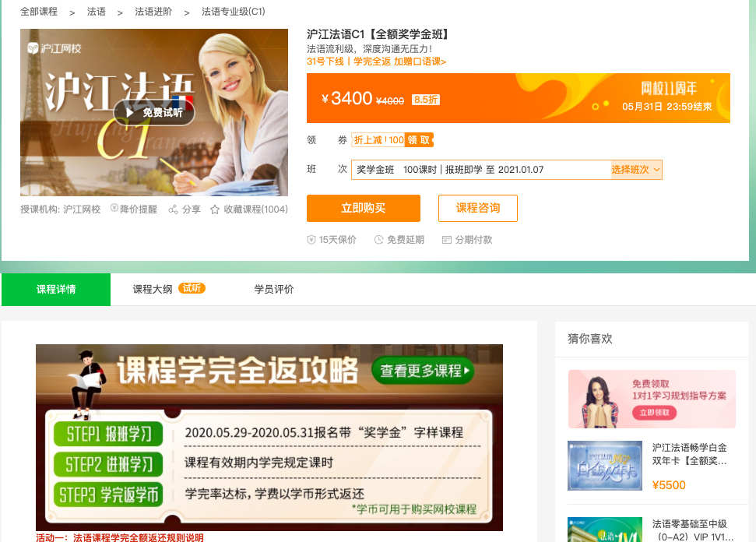Open 法语进阶 breadcrumb link
The image size is (756, 542).
click(154, 12)
